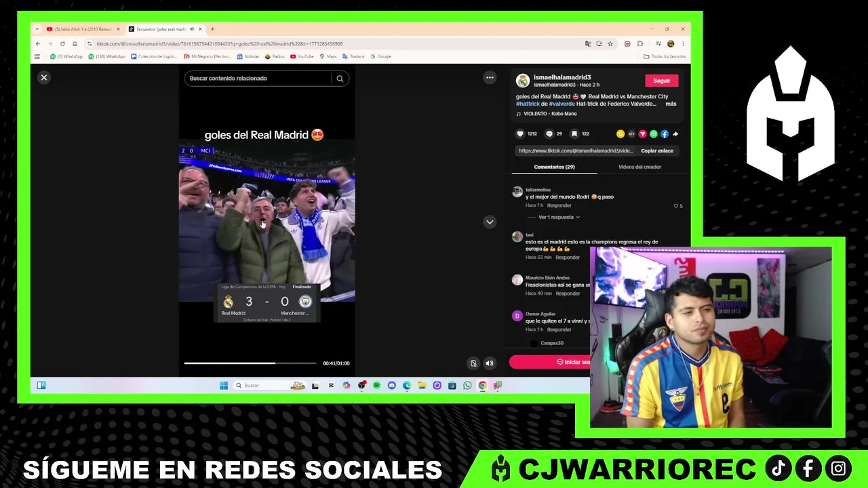Open the Windows widgets icon
The width and height of the screenshot is (868, 488).
pos(41,386)
